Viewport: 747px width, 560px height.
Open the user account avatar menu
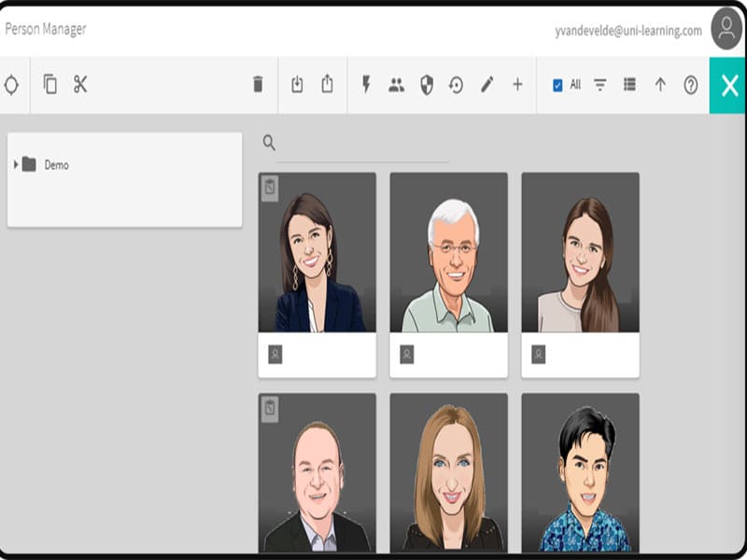tap(726, 29)
